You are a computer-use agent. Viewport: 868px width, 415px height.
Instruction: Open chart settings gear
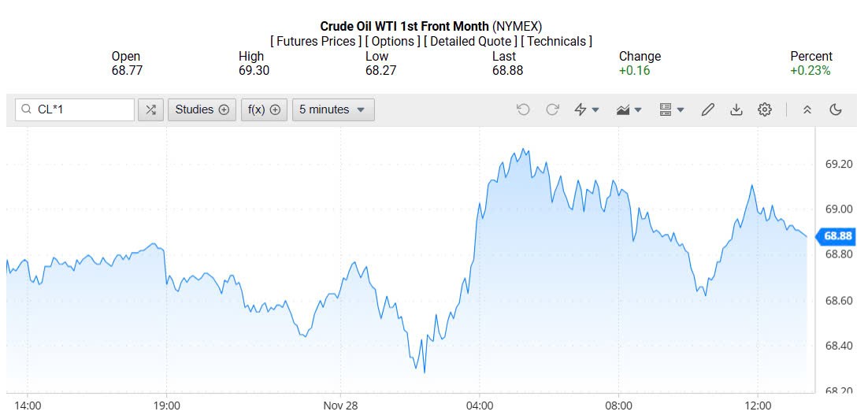click(x=764, y=109)
